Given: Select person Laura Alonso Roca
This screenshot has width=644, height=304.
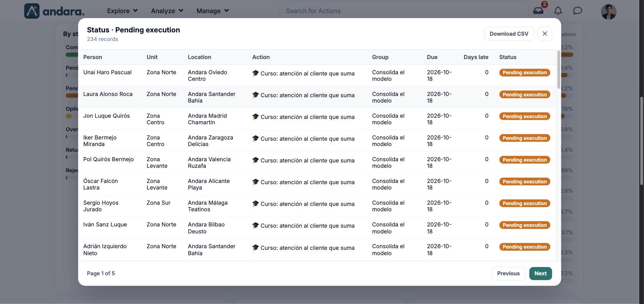Looking at the screenshot, I should coord(108,94).
